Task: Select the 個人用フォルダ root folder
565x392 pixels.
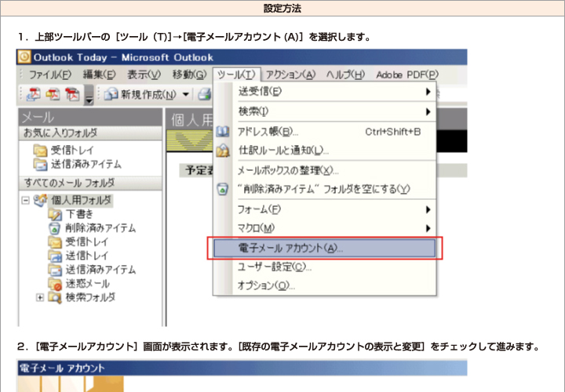Action: coord(81,200)
